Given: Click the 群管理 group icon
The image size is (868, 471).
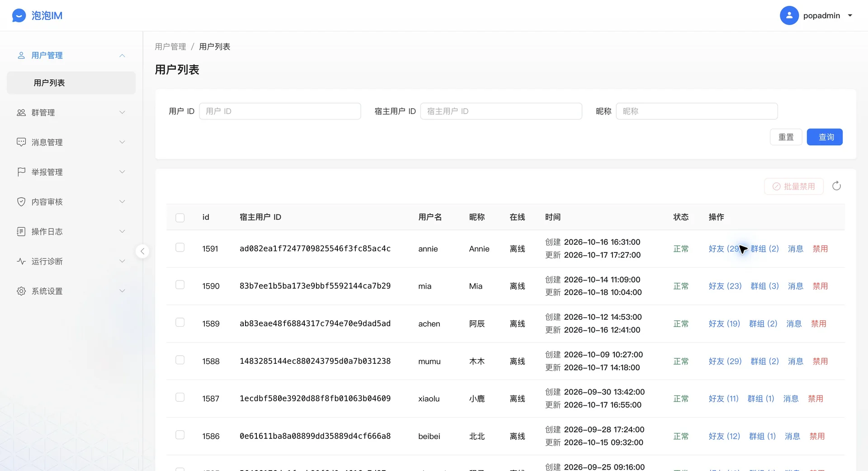Looking at the screenshot, I should pos(21,112).
